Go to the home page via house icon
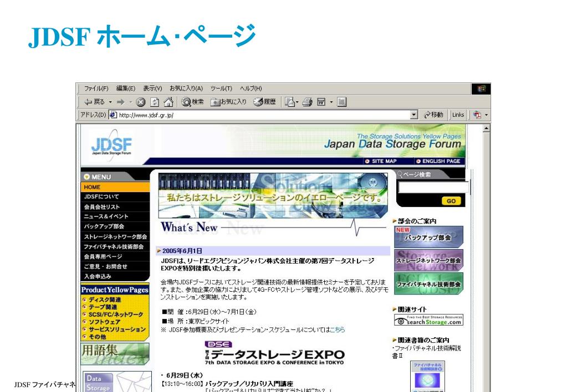This screenshot has width=567, height=392. [168, 102]
